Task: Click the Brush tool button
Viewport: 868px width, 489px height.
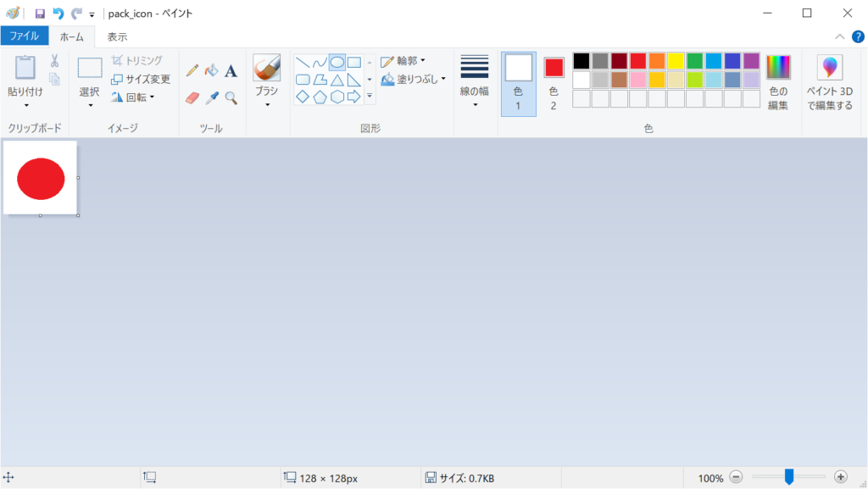Action: 266,68
